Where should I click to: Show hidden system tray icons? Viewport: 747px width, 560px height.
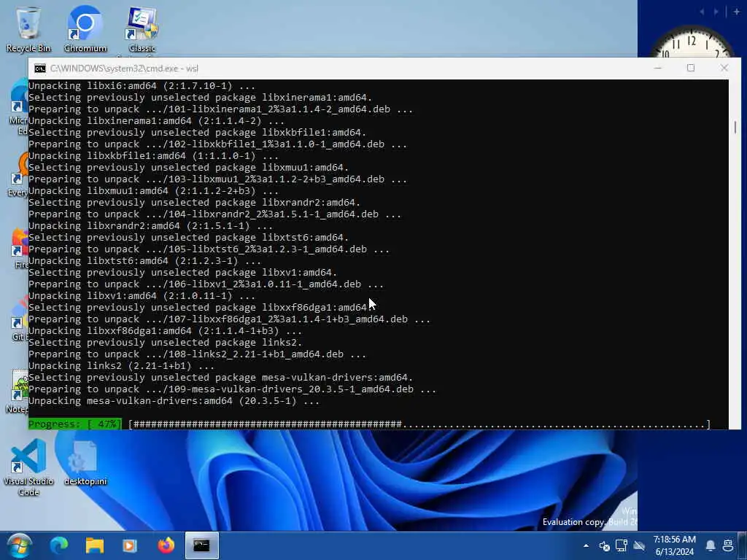(x=586, y=545)
